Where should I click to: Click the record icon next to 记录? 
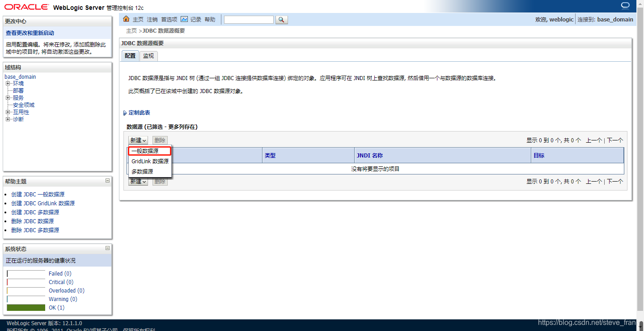point(184,19)
